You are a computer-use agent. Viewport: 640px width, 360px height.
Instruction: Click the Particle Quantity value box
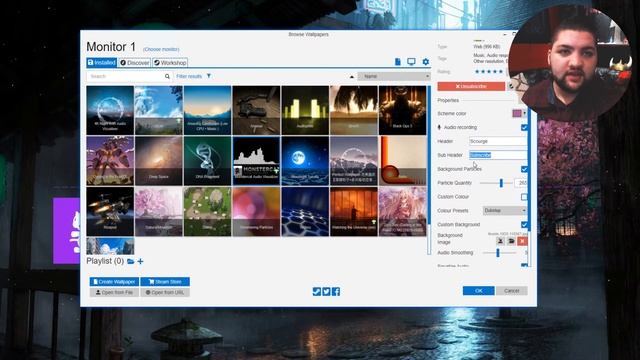(521, 183)
